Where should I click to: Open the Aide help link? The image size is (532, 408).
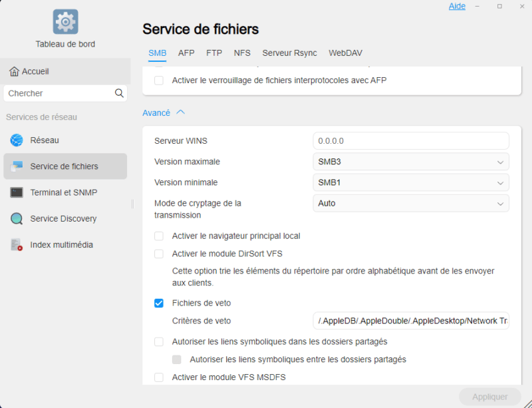pyautogui.click(x=457, y=6)
